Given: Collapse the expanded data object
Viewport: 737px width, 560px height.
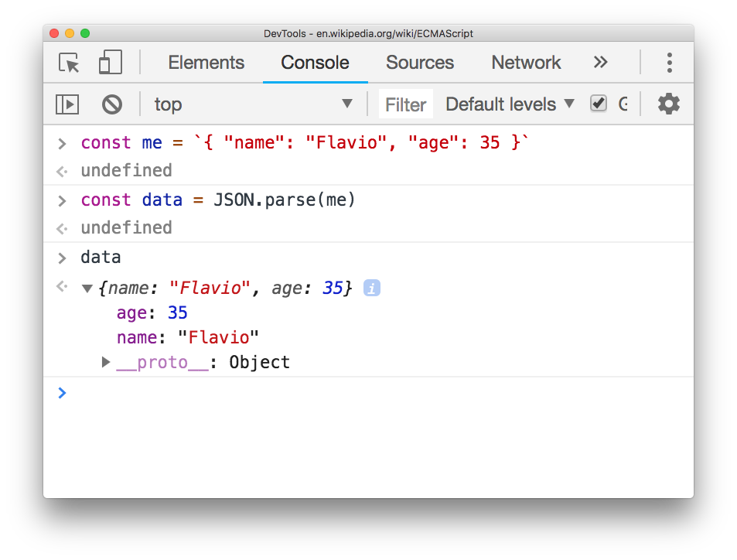Looking at the screenshot, I should tap(87, 289).
